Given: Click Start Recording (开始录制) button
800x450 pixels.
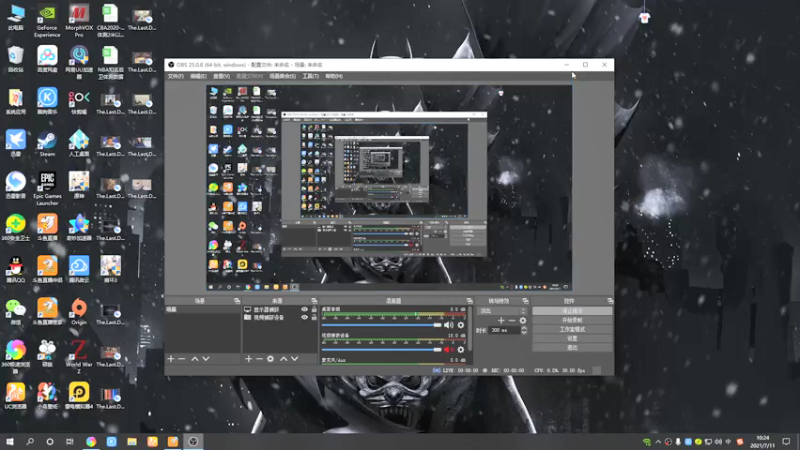Looking at the screenshot, I should click(x=572, y=320).
